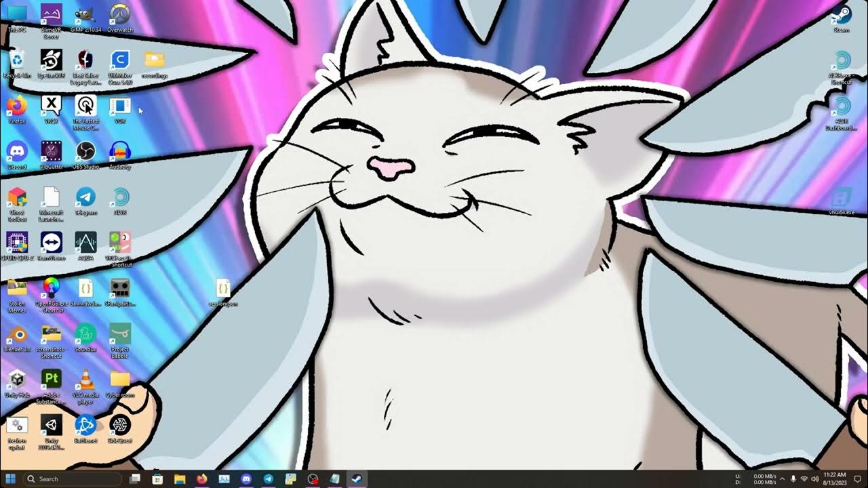Open the Windows Start menu
The image size is (868, 488).
pyautogui.click(x=11, y=479)
